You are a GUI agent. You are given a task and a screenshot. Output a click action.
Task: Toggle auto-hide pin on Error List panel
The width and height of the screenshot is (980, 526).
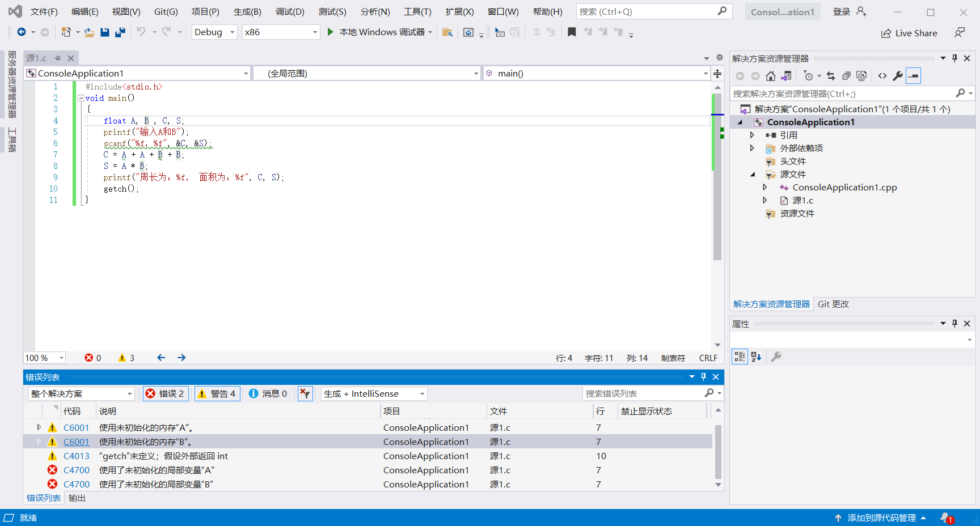pyautogui.click(x=703, y=377)
